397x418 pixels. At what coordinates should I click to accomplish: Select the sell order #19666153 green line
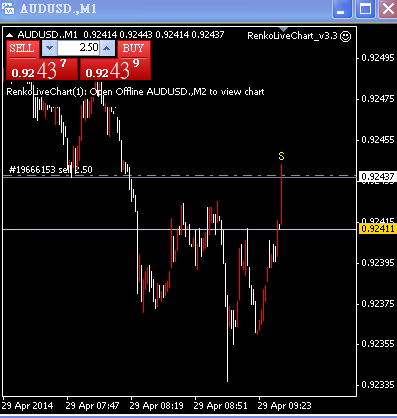click(x=180, y=175)
